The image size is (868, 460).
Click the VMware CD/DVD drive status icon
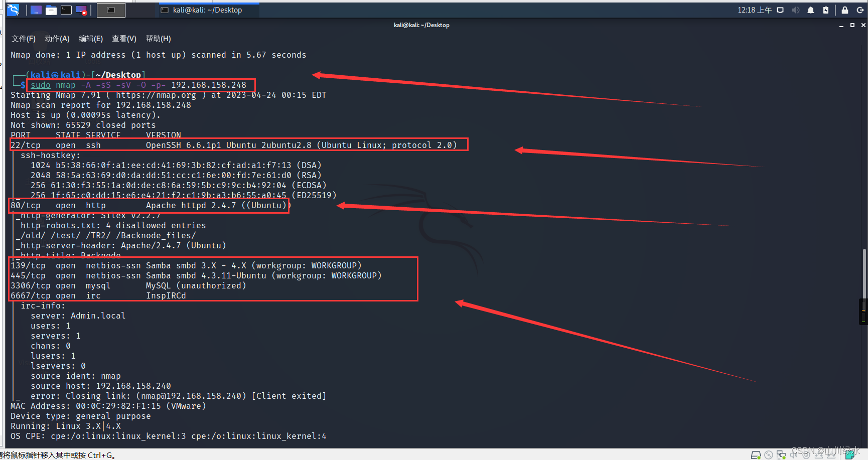pos(769,455)
